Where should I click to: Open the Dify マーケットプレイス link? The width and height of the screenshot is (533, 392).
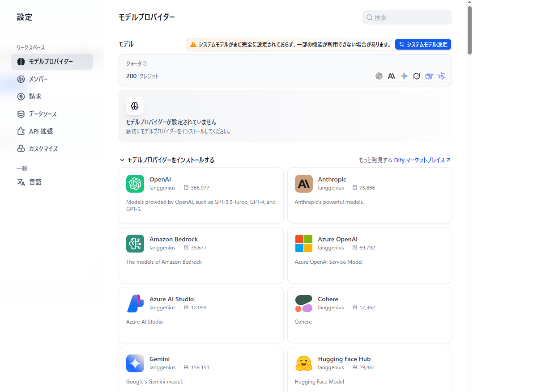pos(422,160)
